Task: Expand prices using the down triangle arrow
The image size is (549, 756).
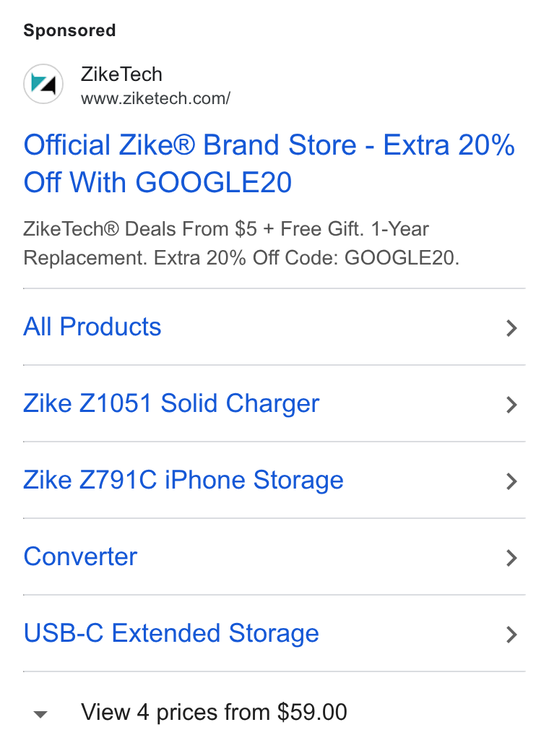Action: pyautogui.click(x=40, y=714)
